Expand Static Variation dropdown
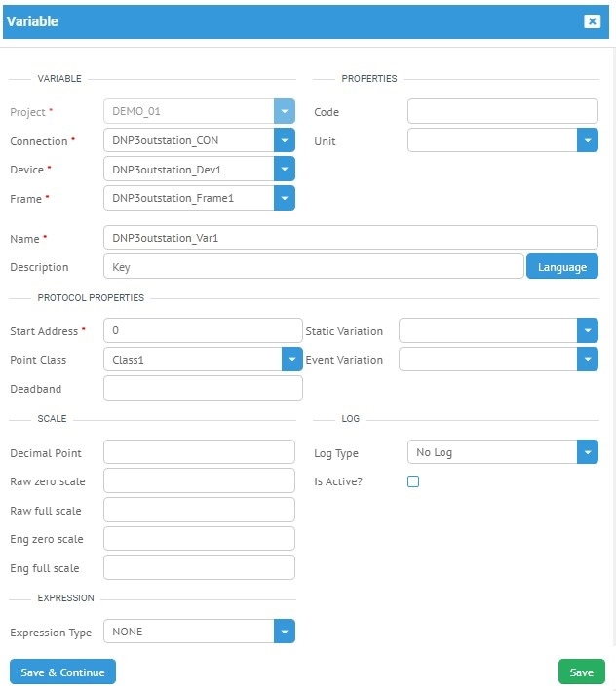The height and width of the screenshot is (691, 616). pyautogui.click(x=587, y=331)
